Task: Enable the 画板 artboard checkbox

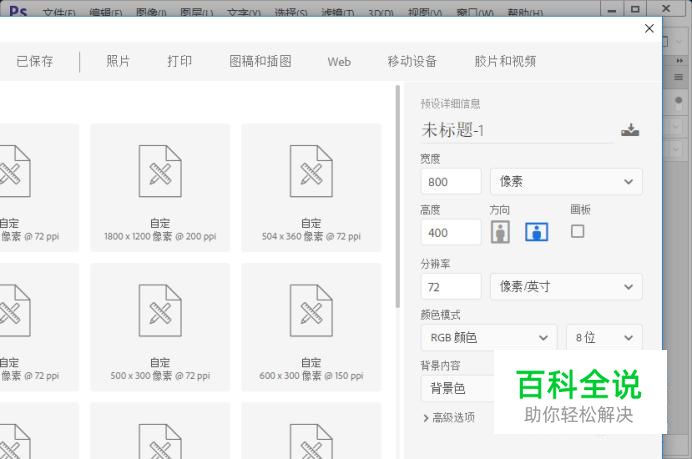Action: 577,231
